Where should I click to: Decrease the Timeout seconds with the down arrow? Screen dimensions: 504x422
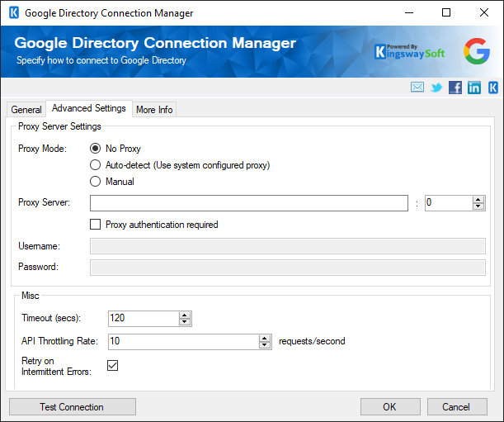(x=185, y=322)
